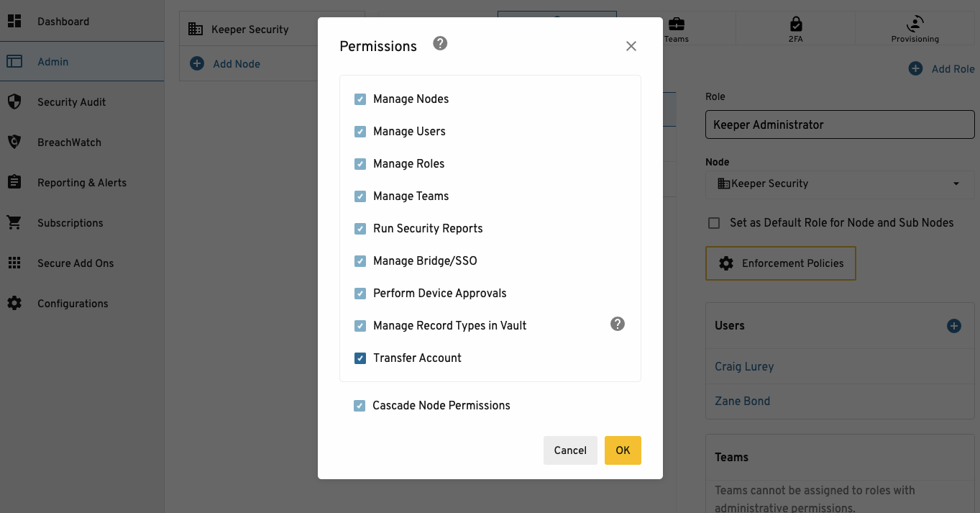
Task: Click the Admin panel icon in sidebar
Action: [x=14, y=62]
